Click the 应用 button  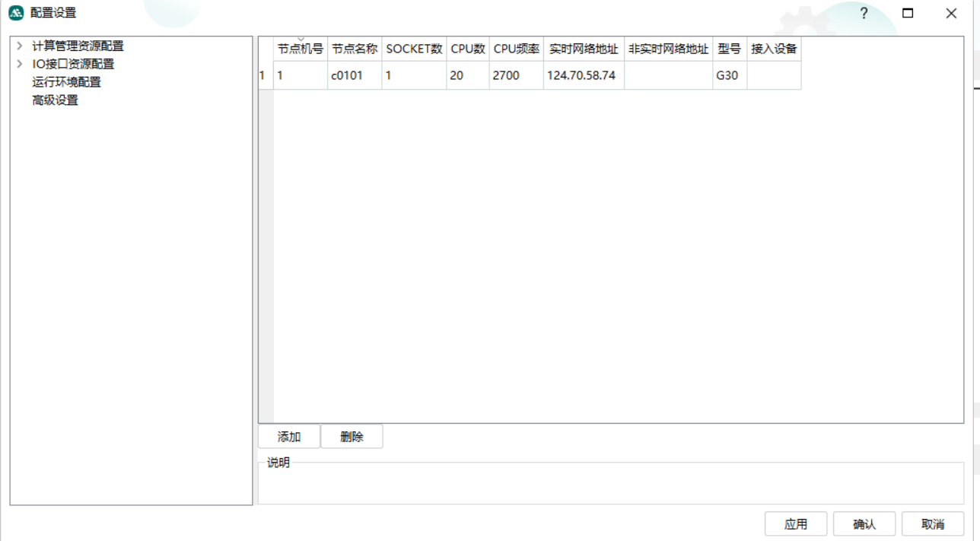(x=795, y=523)
